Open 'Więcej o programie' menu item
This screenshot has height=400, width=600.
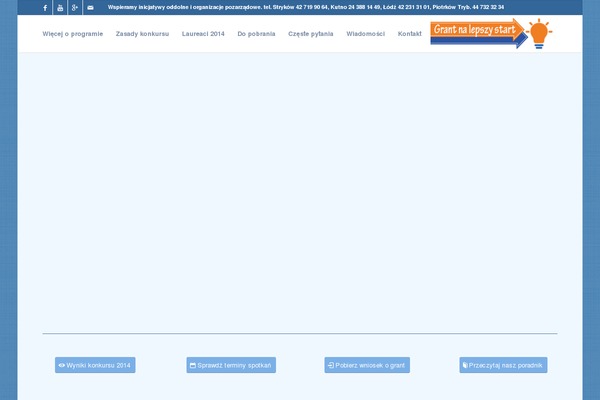pyautogui.click(x=73, y=34)
